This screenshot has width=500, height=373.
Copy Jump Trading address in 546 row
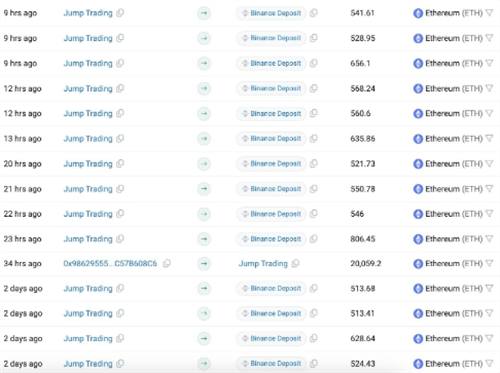(120, 214)
